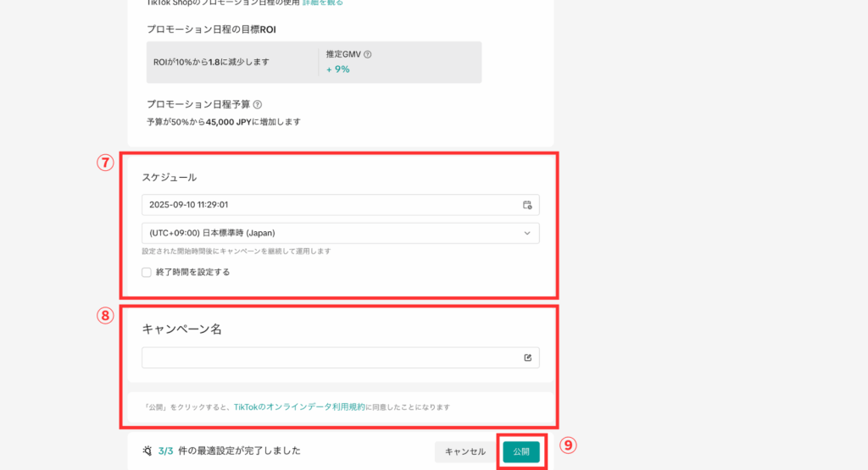The height and width of the screenshot is (470, 868).
Task: Click the circled ⑧ marker beside campaign name
Action: [105, 316]
